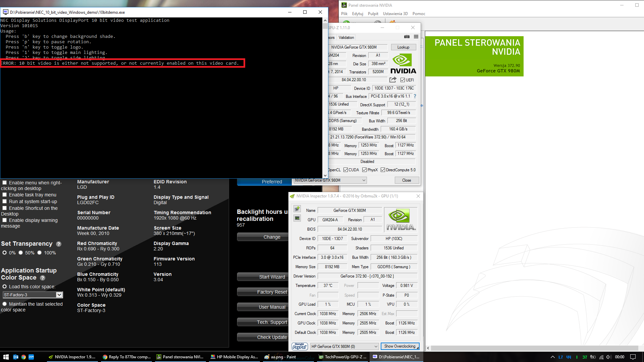Select Load this color space option
This screenshot has height=362, width=644.
pyautogui.click(x=5, y=287)
